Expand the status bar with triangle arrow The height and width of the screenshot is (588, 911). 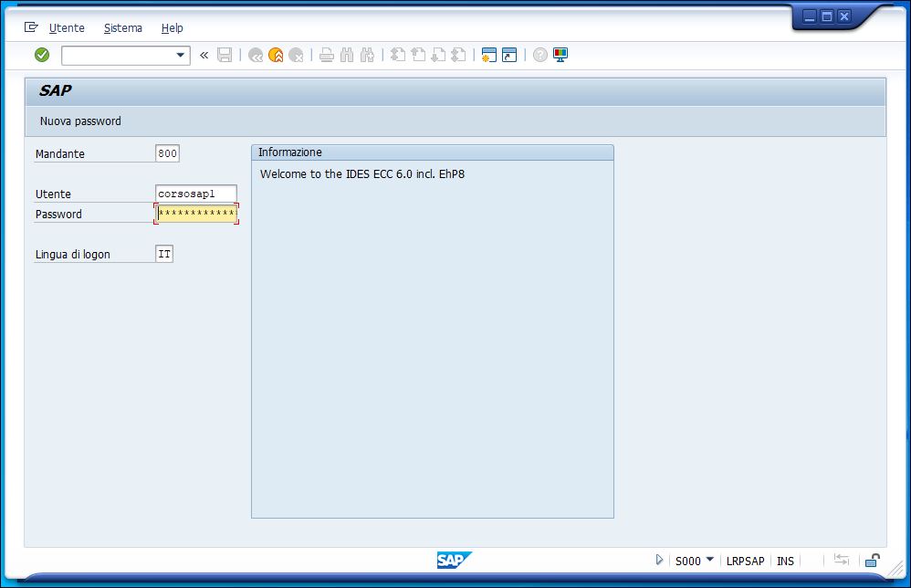[x=659, y=561]
